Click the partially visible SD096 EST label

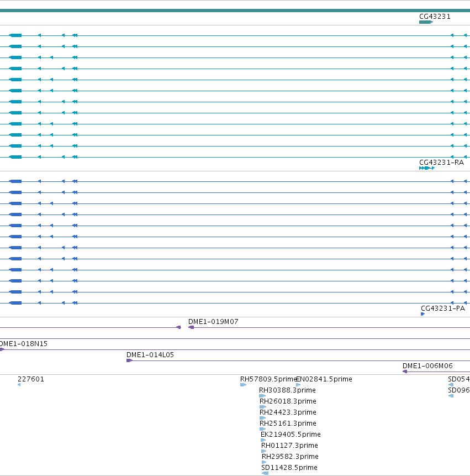coord(459,390)
